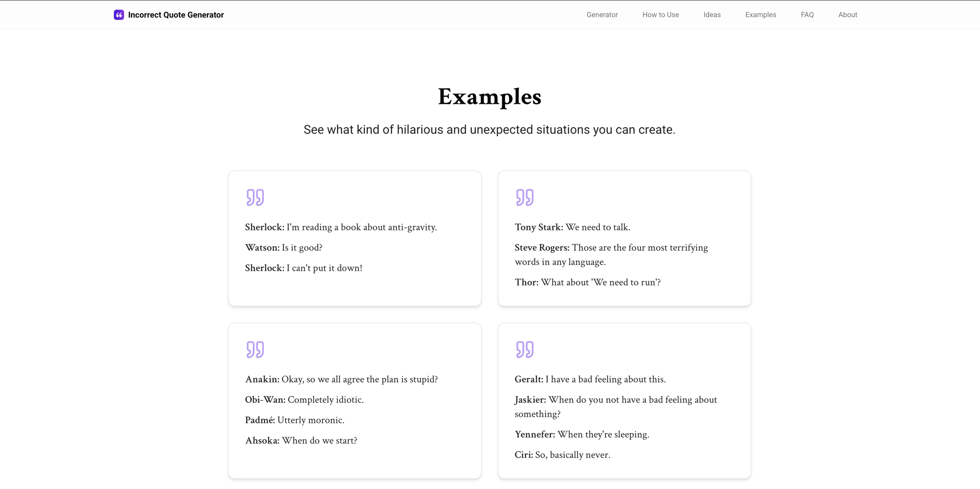Image resolution: width=980 pixels, height=489 pixels.
Task: Click Watson's 'Is it good?' line
Action: 284,247
